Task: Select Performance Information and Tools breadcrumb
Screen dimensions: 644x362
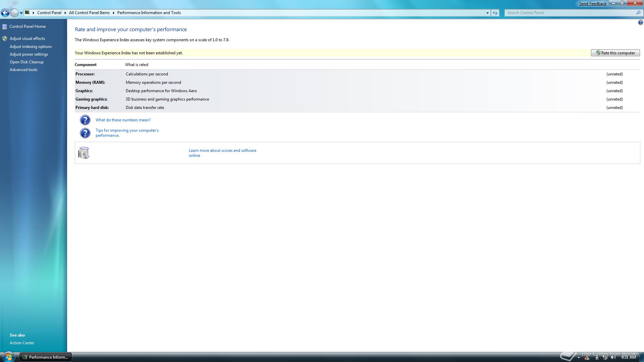Action: [149, 13]
